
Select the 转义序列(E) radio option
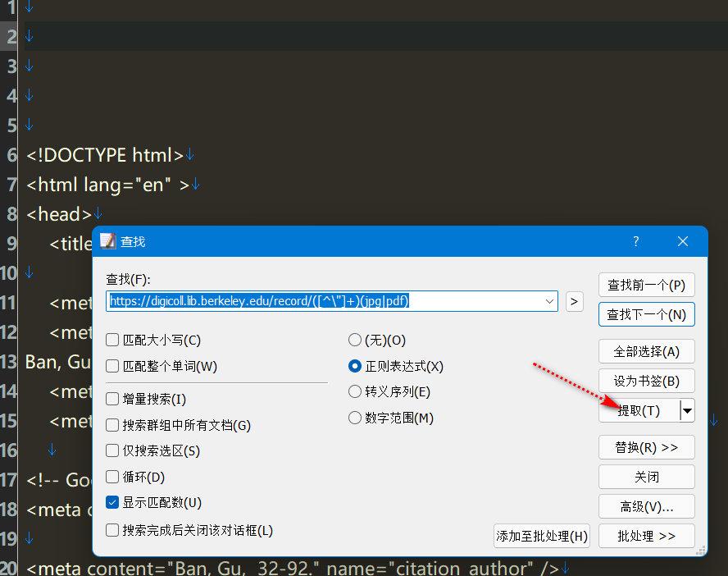355,392
